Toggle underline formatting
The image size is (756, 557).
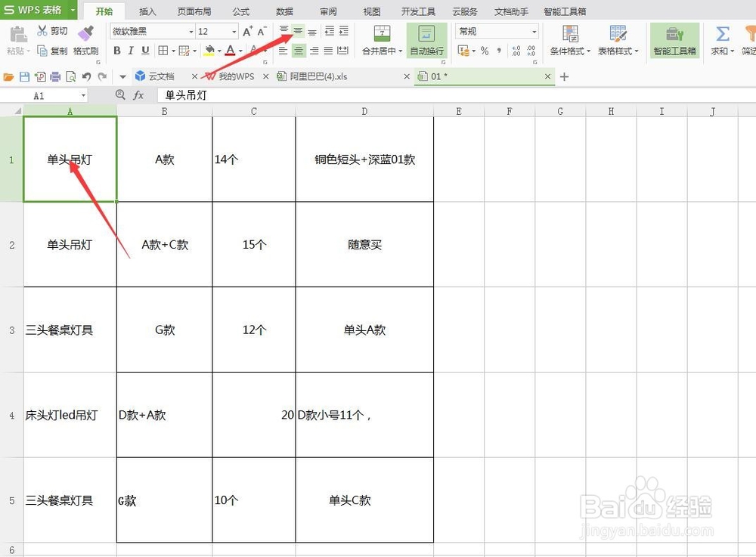[144, 51]
